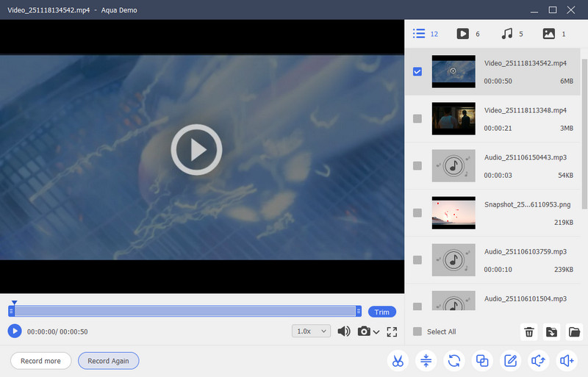Switch to the audio tab showing 5
This screenshot has height=377, width=588.
pyautogui.click(x=512, y=34)
